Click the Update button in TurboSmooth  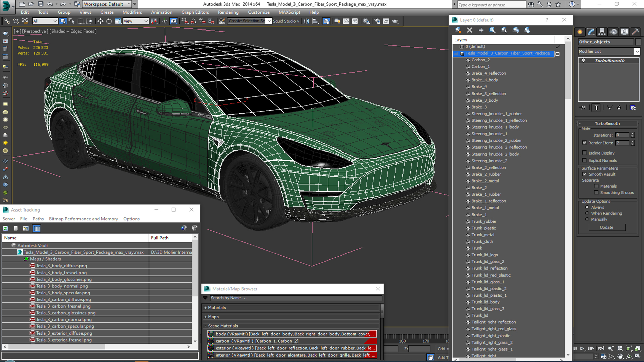606,227
